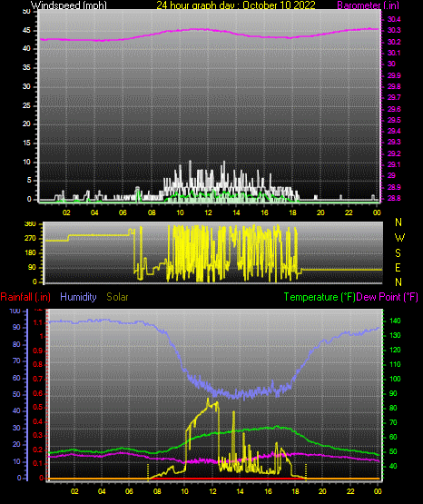Click the 'E' compass label beside the wind direction graph
The image size is (423, 504).
pyautogui.click(x=398, y=268)
